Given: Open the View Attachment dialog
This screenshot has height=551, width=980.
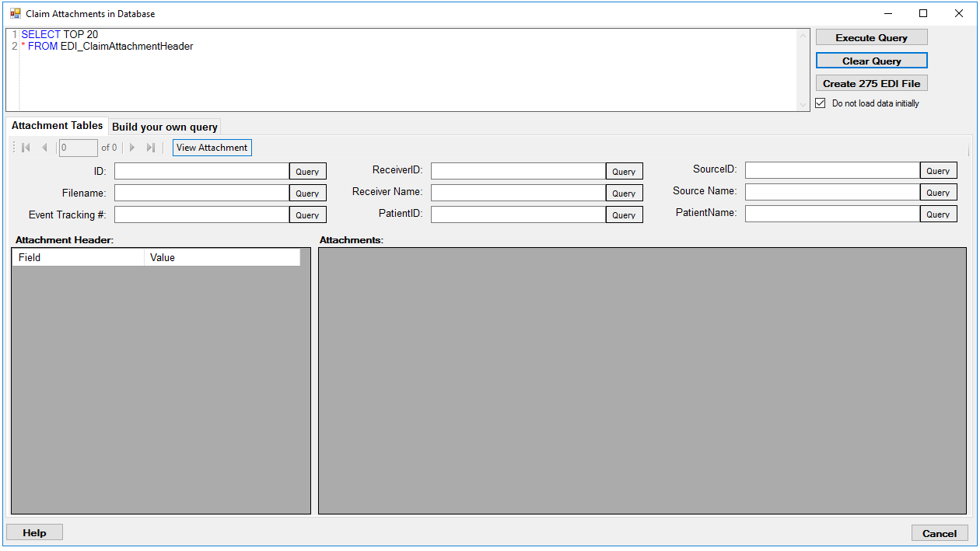Looking at the screenshot, I should point(212,147).
